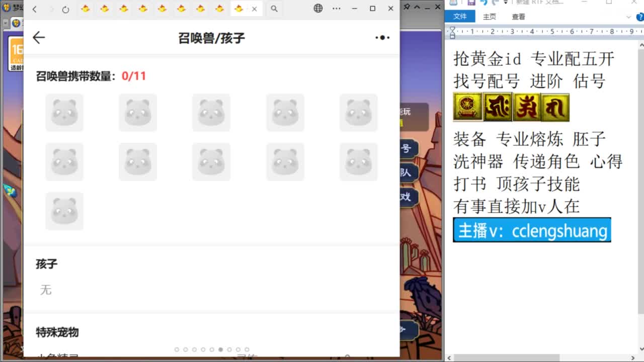Click the text line 打书 顶孩子技能
The image size is (644, 362).
coord(517,184)
